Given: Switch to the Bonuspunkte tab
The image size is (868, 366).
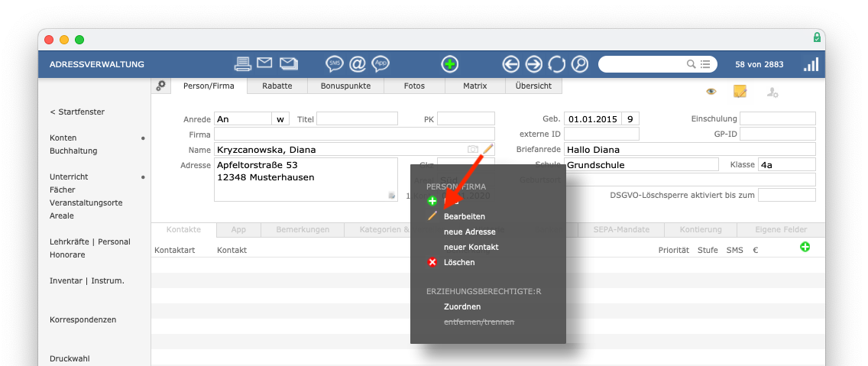Looking at the screenshot, I should point(345,86).
